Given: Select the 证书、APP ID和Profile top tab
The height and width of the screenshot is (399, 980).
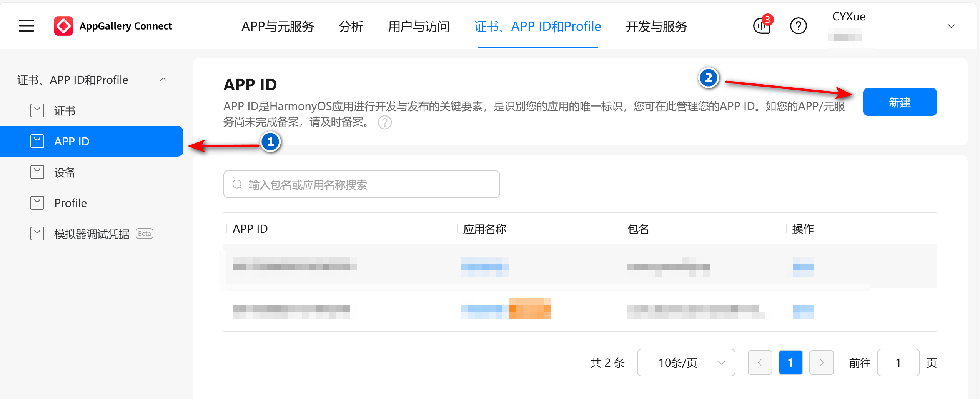Looking at the screenshot, I should pos(537,26).
